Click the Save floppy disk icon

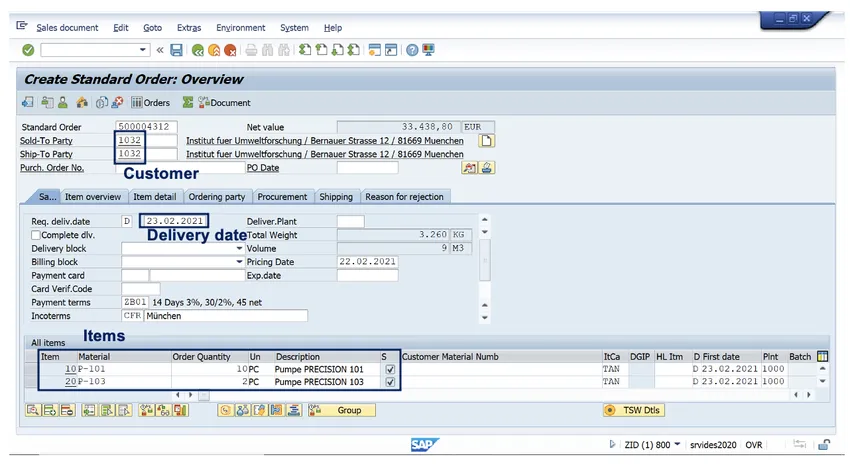(x=176, y=50)
